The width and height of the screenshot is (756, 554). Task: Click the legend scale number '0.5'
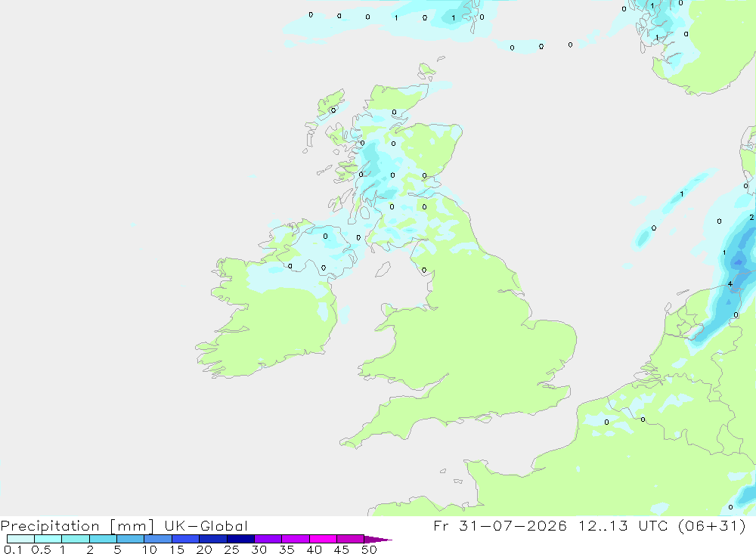click(x=41, y=549)
